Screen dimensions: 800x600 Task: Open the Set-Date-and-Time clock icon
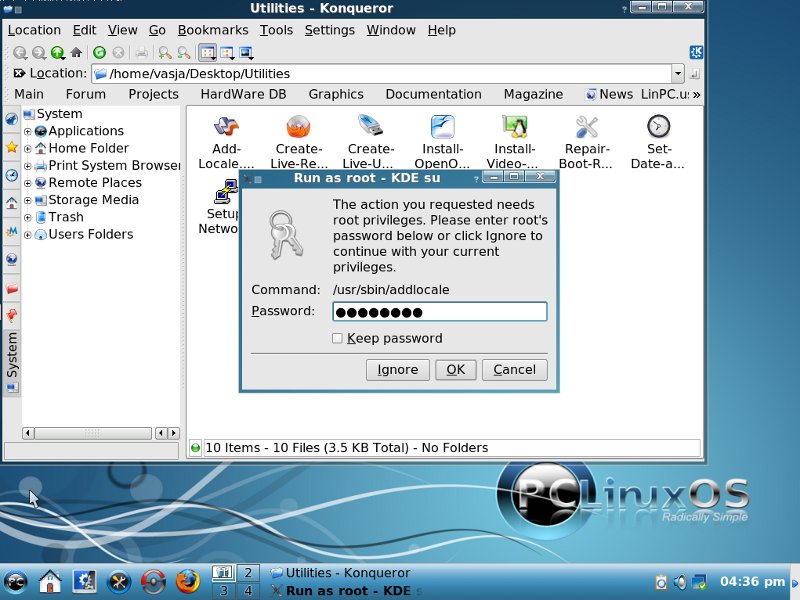point(658,127)
